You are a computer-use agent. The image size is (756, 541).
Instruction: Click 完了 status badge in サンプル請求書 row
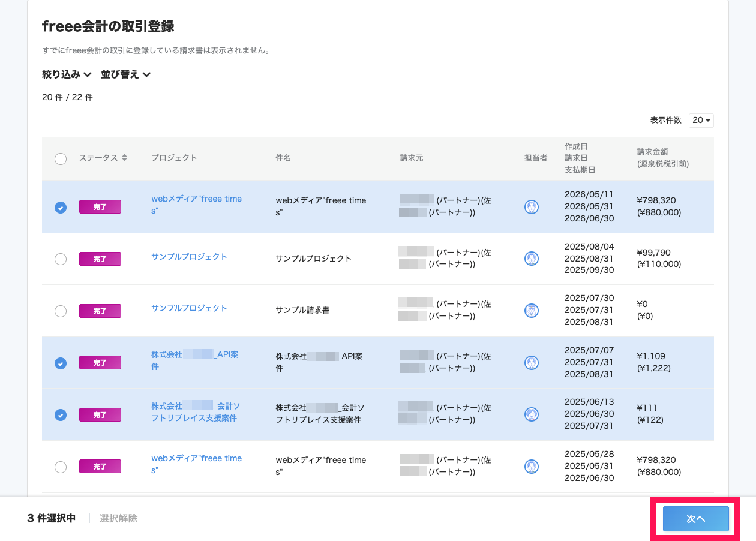click(100, 311)
